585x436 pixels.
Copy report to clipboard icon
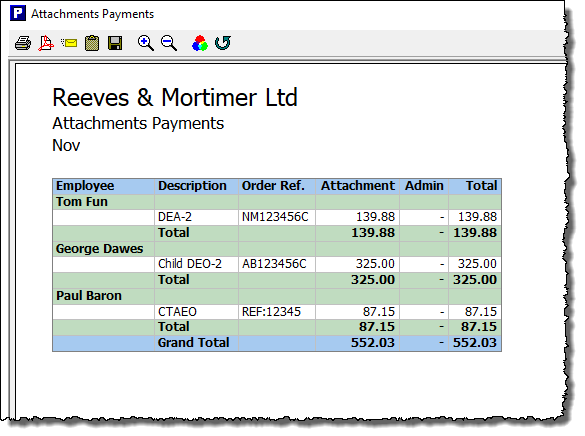point(92,43)
